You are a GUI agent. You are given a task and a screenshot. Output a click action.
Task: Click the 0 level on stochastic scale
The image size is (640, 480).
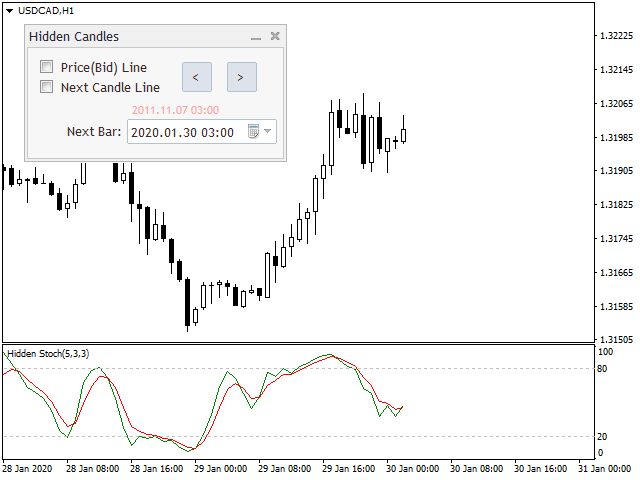[x=600, y=453]
